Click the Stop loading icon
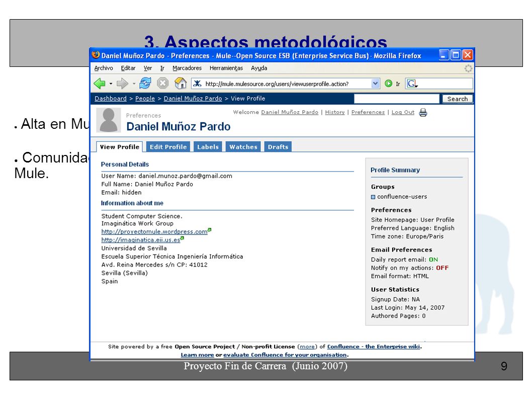 (x=163, y=83)
